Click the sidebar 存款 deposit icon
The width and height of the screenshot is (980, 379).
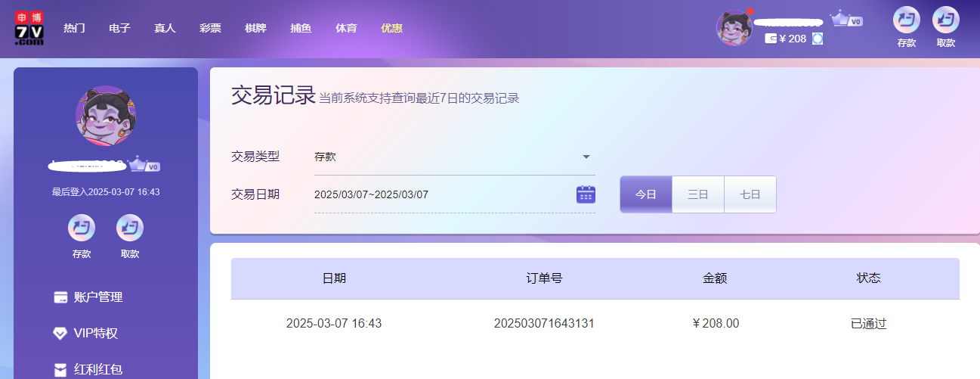(82, 228)
